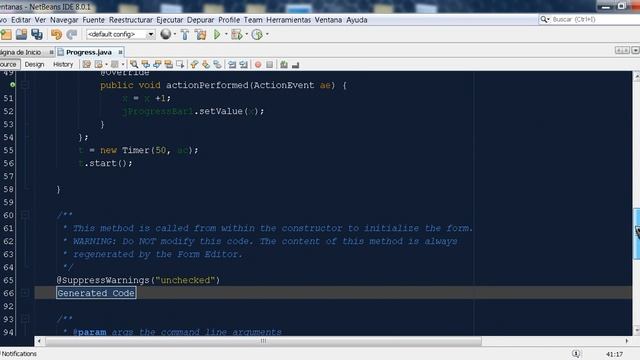Image resolution: width=640 pixels, height=360 pixels.
Task: Click Find Next Occurrence icon
Action: click(x=157, y=64)
